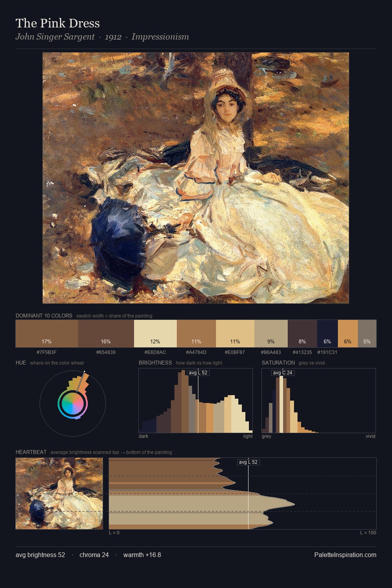Click the 'L = 0' axis label
The image size is (392, 588).
[114, 532]
